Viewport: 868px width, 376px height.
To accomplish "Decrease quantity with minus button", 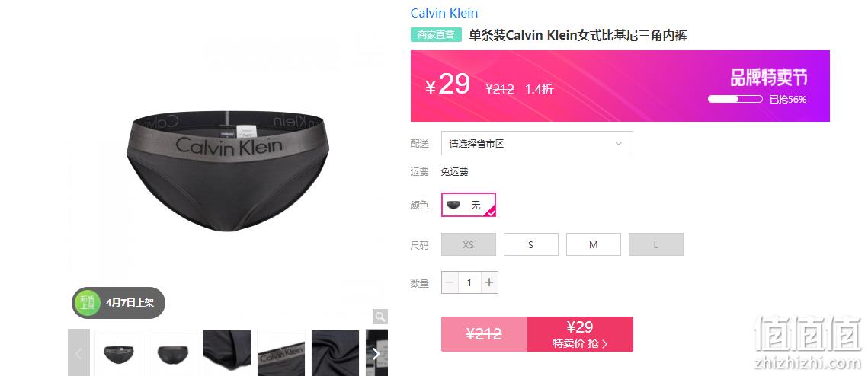I will [x=450, y=282].
